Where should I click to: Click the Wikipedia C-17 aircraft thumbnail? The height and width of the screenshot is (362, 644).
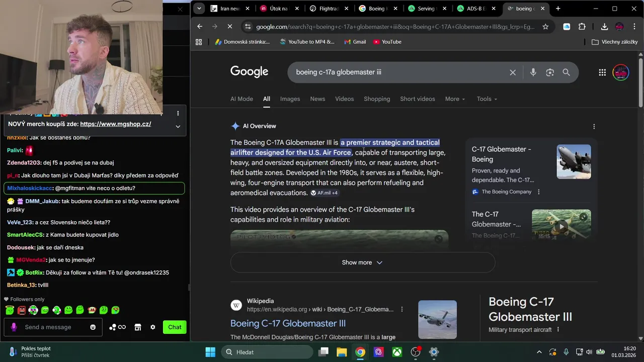point(437,319)
